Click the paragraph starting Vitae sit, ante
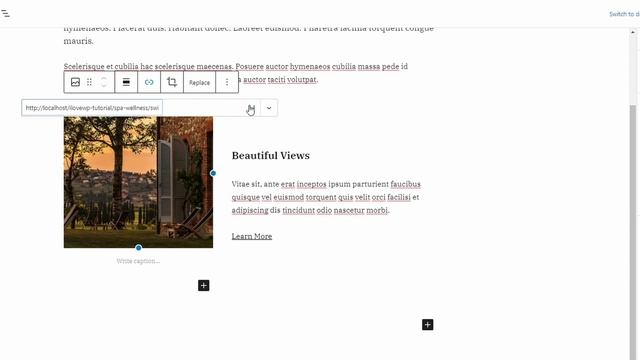Image resolution: width=640 pixels, height=360 pixels. point(326,197)
